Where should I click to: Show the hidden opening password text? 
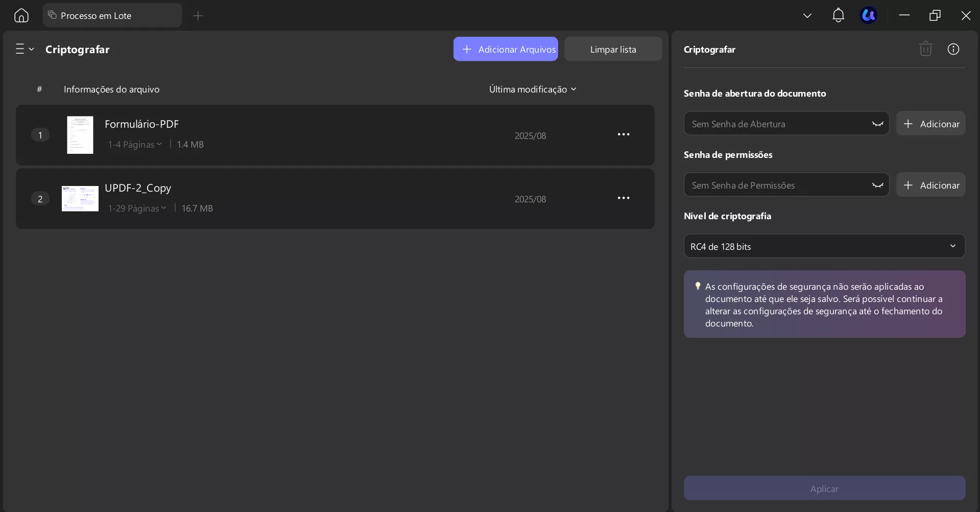[877, 123]
